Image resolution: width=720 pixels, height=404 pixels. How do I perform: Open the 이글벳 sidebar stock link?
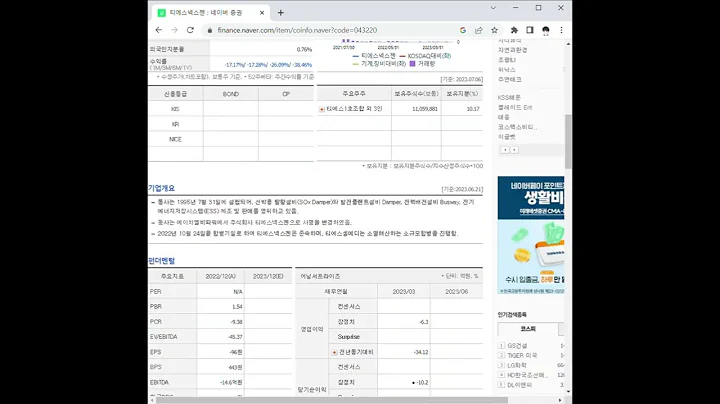click(x=506, y=137)
